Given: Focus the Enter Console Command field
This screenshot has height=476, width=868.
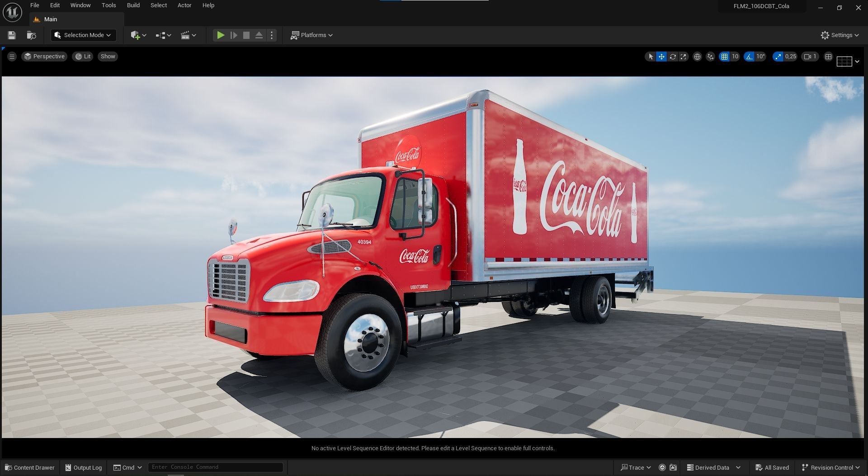Looking at the screenshot, I should click(215, 467).
